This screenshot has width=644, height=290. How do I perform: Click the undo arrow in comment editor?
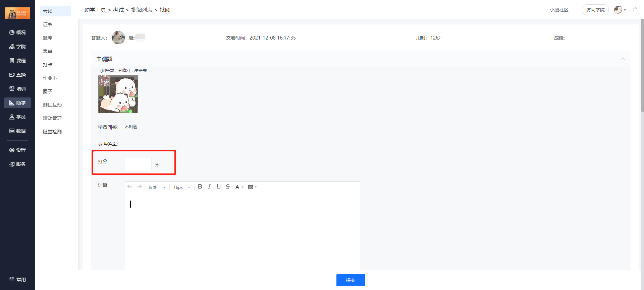pos(130,187)
